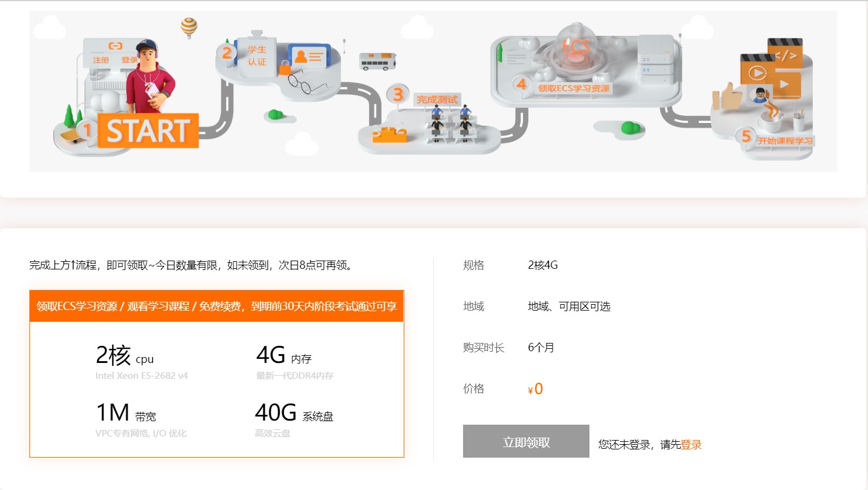This screenshot has height=490, width=868.
Task: Click the 地域、可用区可选 region value
Action: (x=569, y=306)
